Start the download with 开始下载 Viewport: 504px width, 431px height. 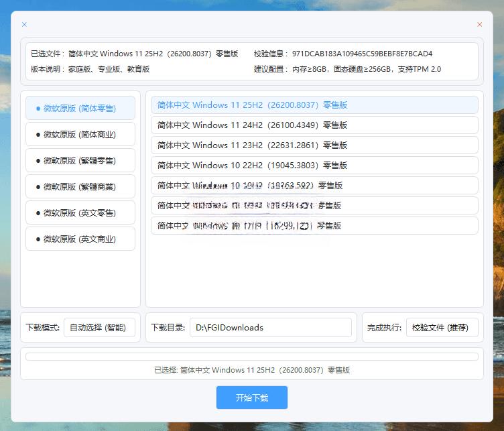click(252, 397)
